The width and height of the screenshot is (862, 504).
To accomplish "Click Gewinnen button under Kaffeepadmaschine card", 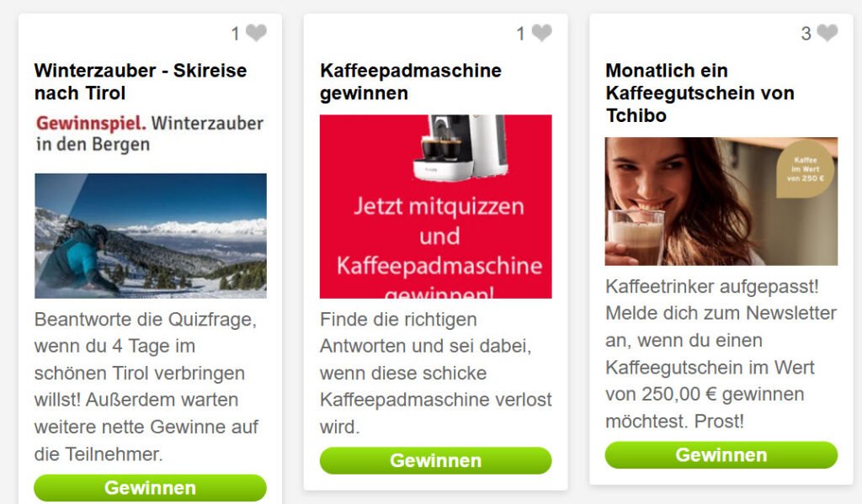I will [436, 460].
